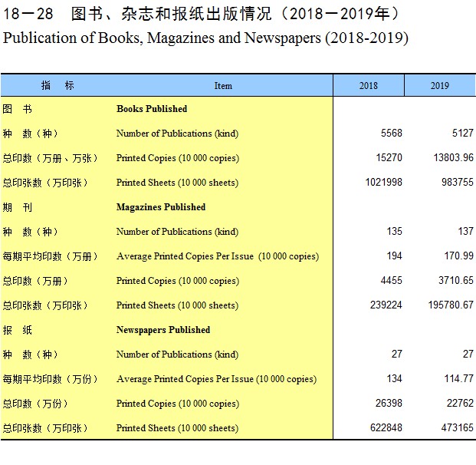Select cell with value 3710.65
This screenshot has width=476, height=465.
coord(456,280)
